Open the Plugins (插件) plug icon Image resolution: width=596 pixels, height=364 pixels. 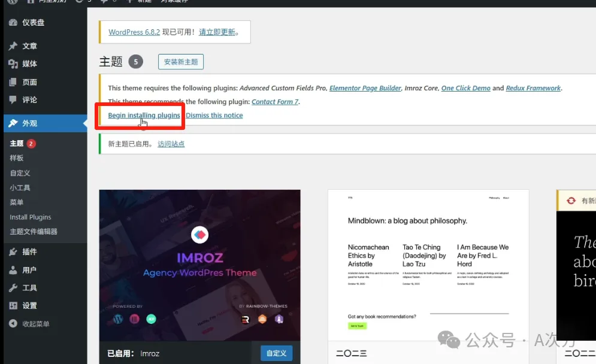point(13,251)
